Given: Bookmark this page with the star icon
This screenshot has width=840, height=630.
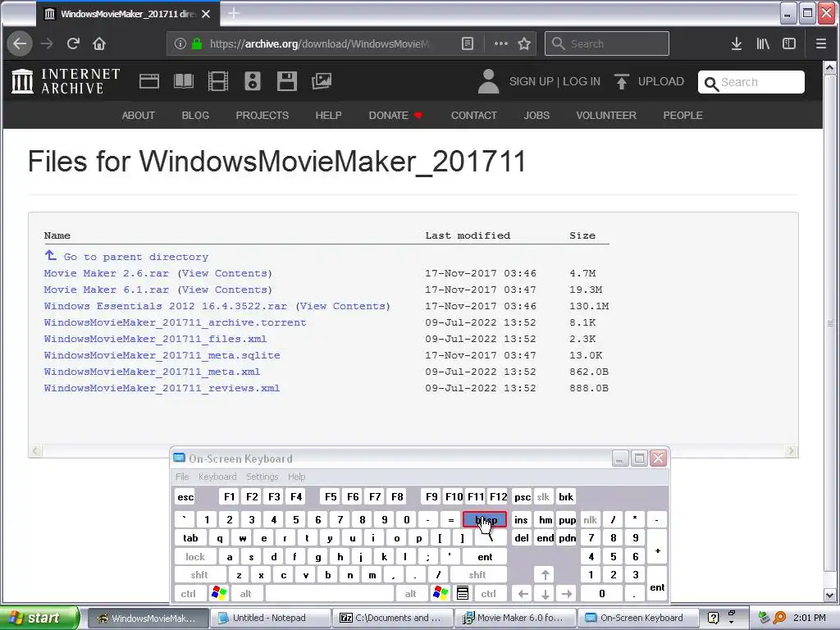Looking at the screenshot, I should click(524, 43).
